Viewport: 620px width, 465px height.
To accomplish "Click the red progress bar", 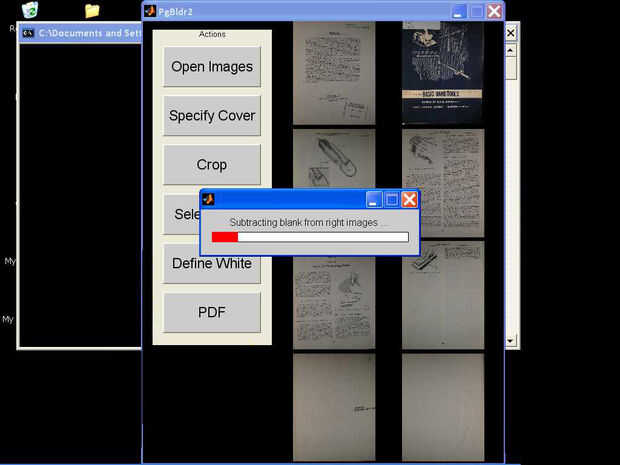I will (225, 237).
